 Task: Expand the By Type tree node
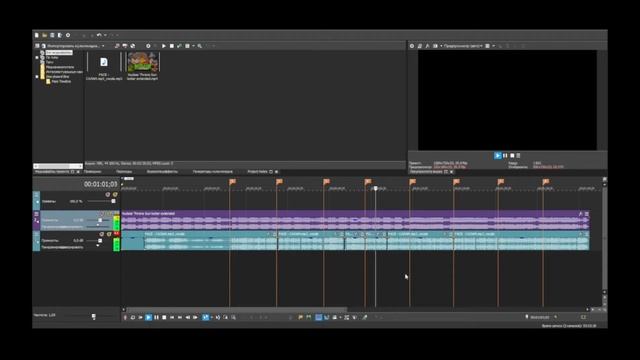(x=37, y=58)
